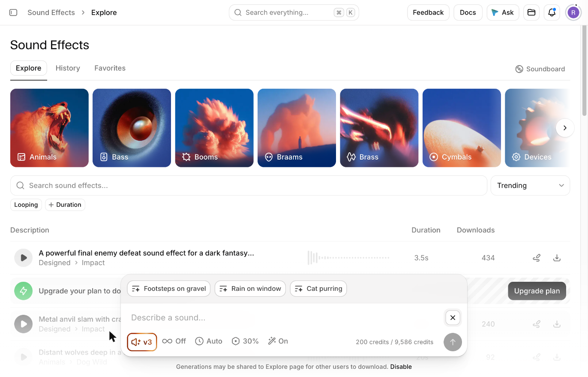Download the Metal anvil slam sound
The image size is (588, 377).
(557, 324)
